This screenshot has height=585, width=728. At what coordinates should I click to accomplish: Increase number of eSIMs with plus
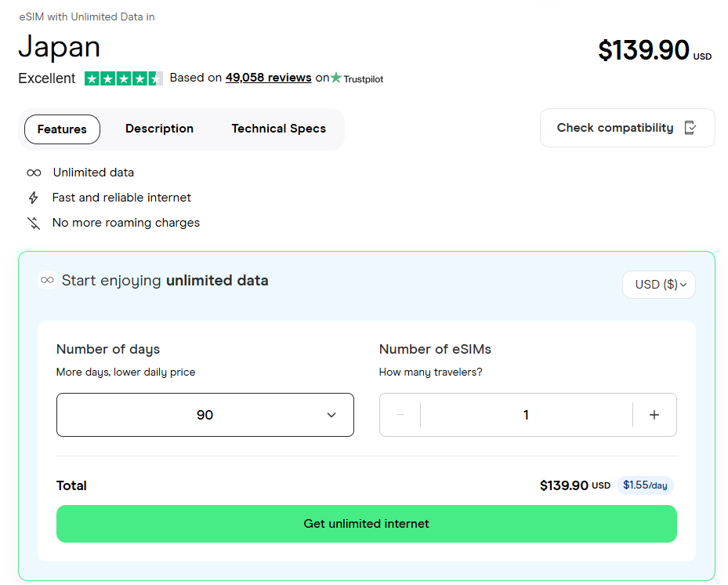coord(654,415)
